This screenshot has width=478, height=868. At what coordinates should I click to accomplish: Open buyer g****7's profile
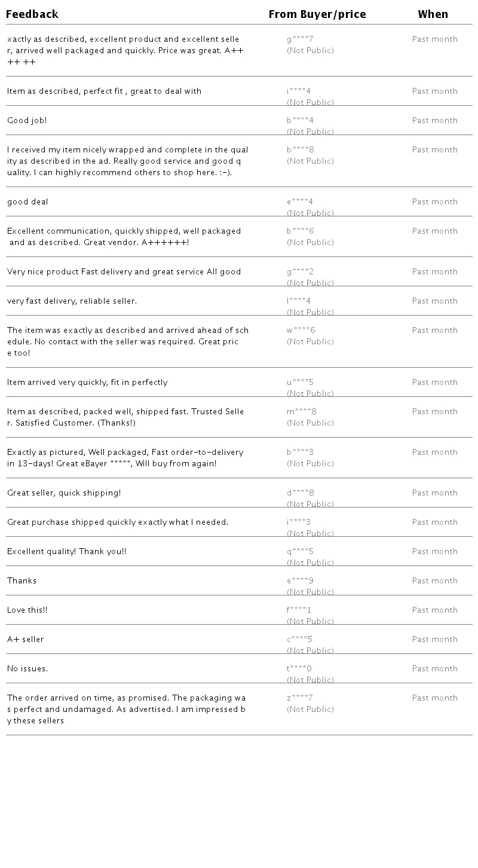(300, 39)
